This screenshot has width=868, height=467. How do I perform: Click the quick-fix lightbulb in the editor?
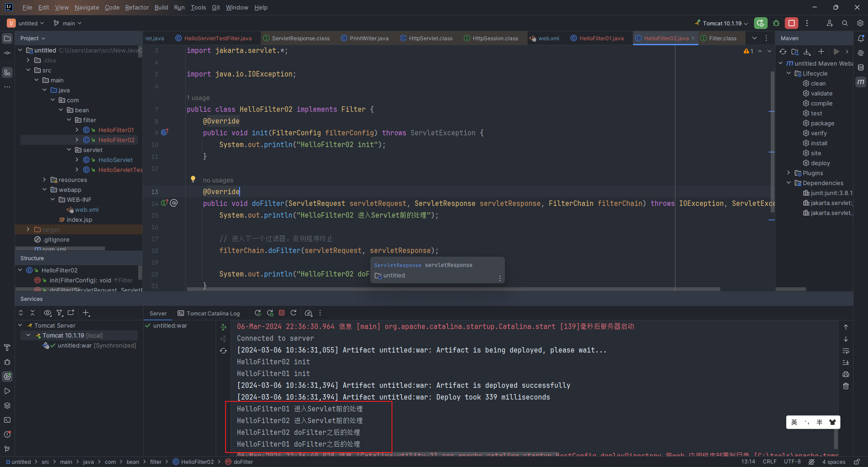193,179
